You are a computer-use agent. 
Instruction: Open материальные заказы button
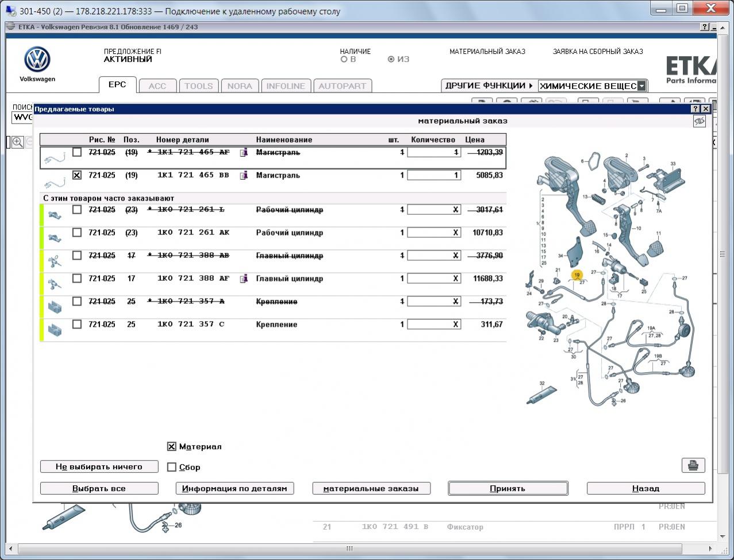pyautogui.click(x=371, y=488)
